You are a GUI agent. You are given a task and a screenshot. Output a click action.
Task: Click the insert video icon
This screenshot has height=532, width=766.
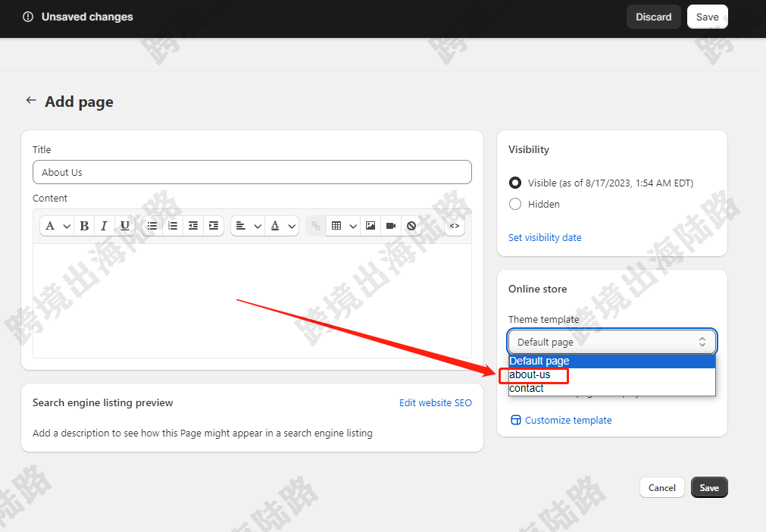pos(391,226)
